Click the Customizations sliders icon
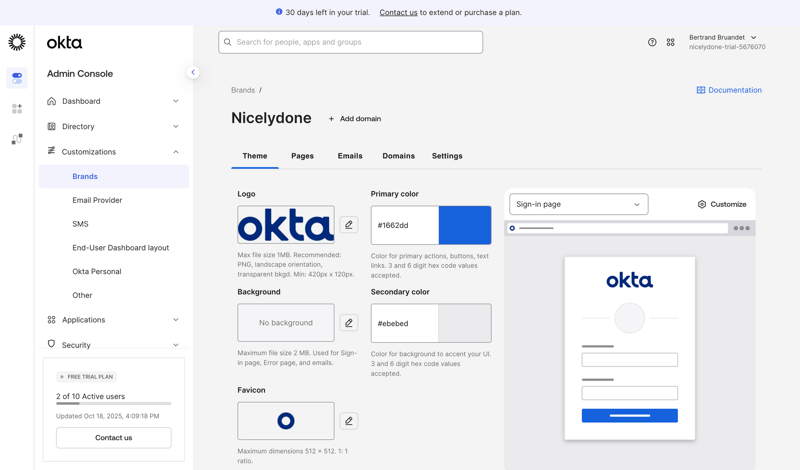 [52, 151]
